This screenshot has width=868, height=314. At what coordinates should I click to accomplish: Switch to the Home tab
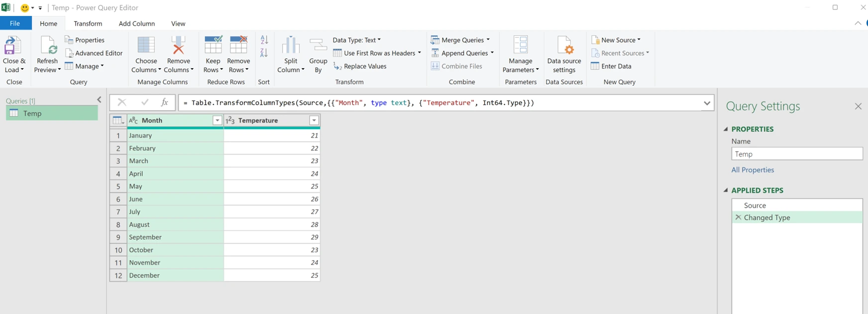[48, 23]
